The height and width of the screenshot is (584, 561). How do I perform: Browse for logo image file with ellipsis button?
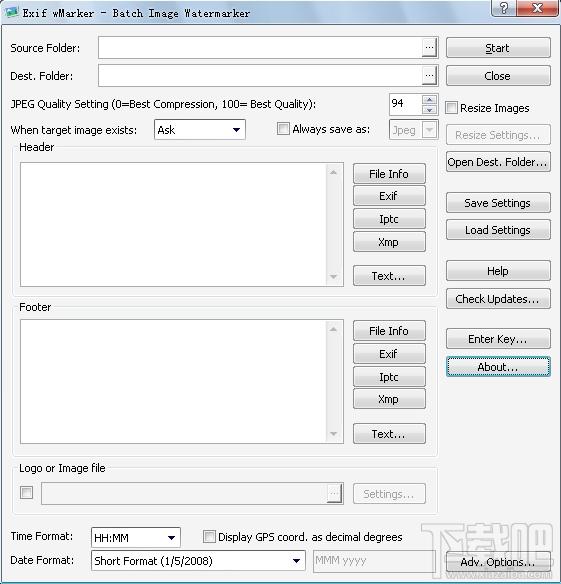(x=335, y=493)
